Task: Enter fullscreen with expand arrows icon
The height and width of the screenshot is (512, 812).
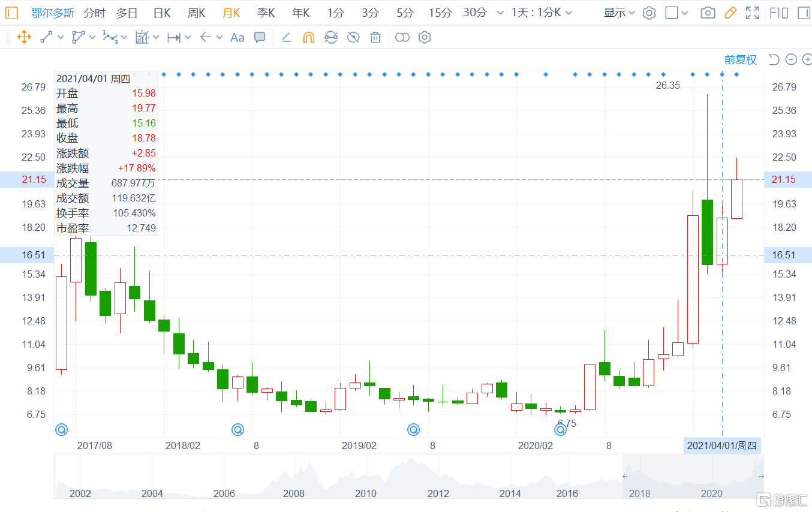Action: [752, 13]
